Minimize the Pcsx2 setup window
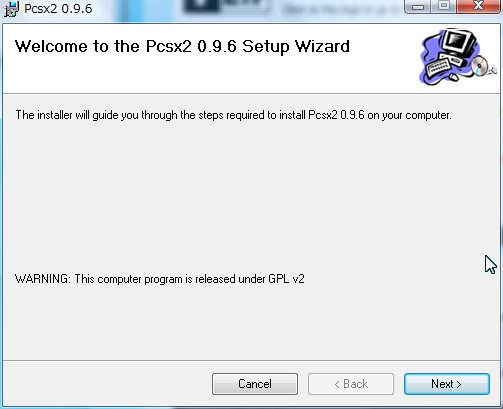This screenshot has width=503, height=409. tap(418, 6)
